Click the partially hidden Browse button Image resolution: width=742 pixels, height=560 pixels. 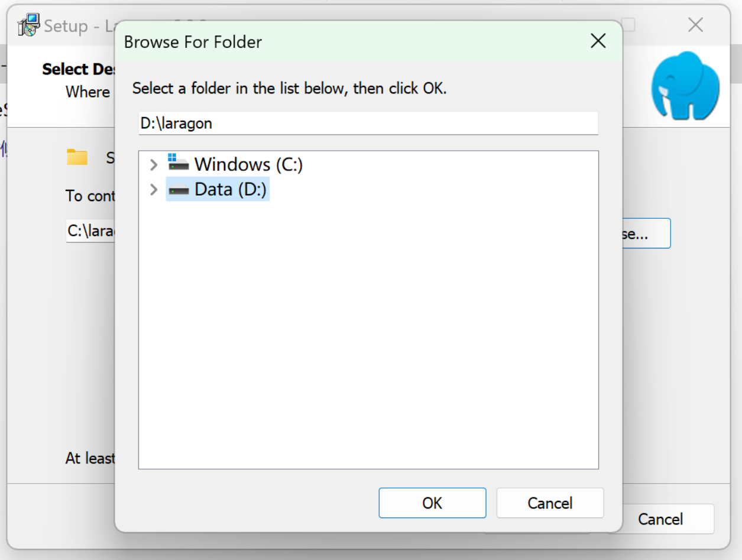pyautogui.click(x=646, y=234)
